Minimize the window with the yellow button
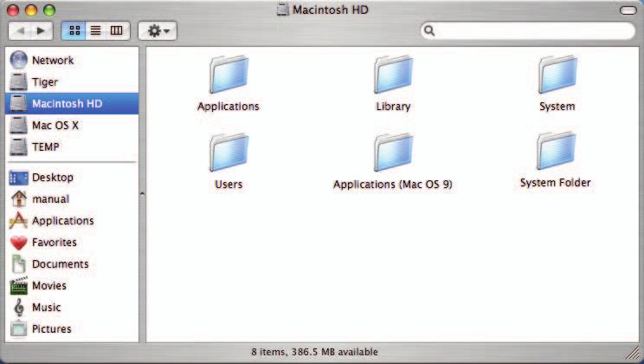This screenshot has height=364, width=644. coord(31,10)
